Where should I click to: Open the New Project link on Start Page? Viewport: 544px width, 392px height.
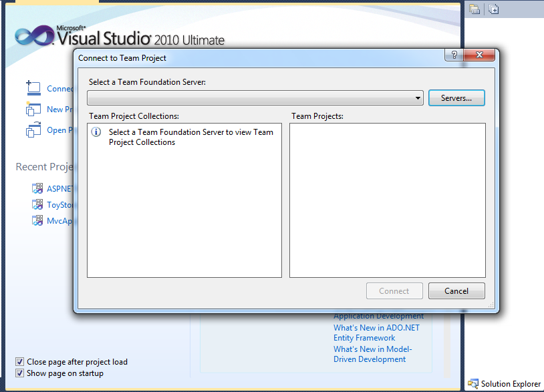59,109
